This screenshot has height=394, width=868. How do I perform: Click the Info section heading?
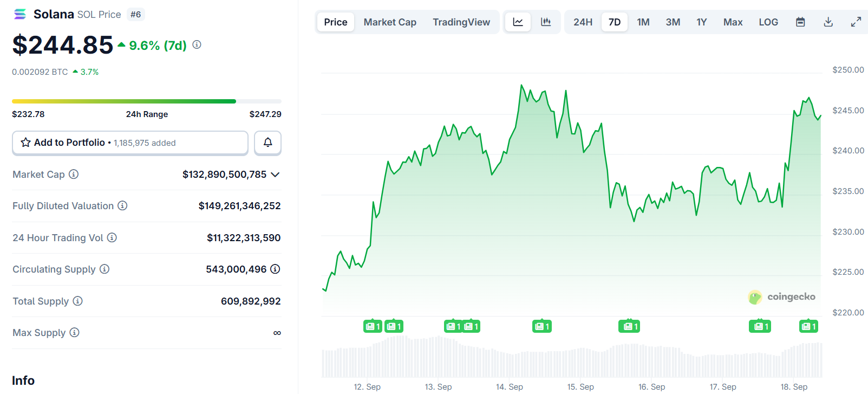tap(23, 380)
